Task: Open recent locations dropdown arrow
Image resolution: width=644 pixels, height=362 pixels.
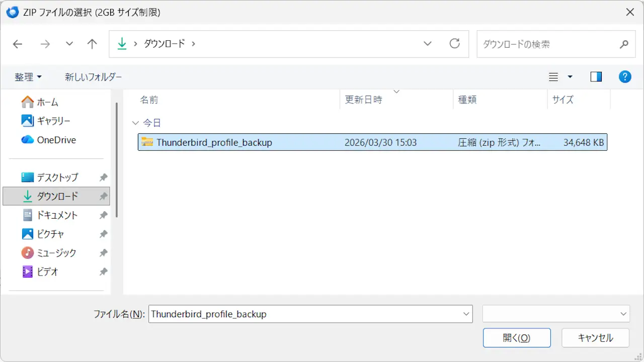Action: tap(69, 44)
